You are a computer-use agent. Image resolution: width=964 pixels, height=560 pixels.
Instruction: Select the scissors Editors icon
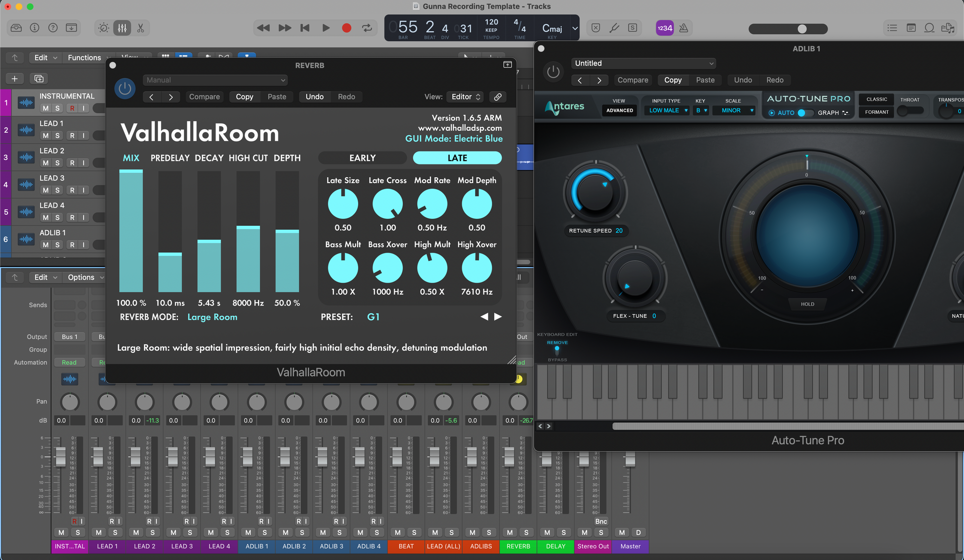(x=141, y=28)
